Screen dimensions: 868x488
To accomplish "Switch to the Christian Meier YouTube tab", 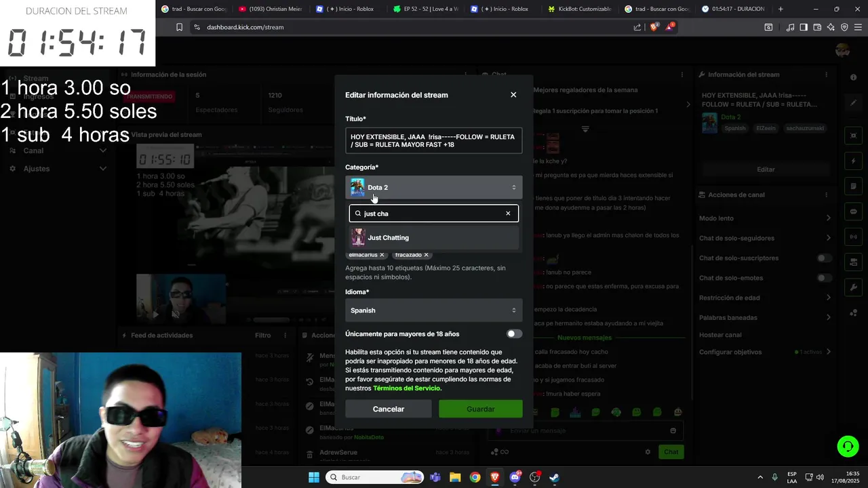I will click(271, 9).
